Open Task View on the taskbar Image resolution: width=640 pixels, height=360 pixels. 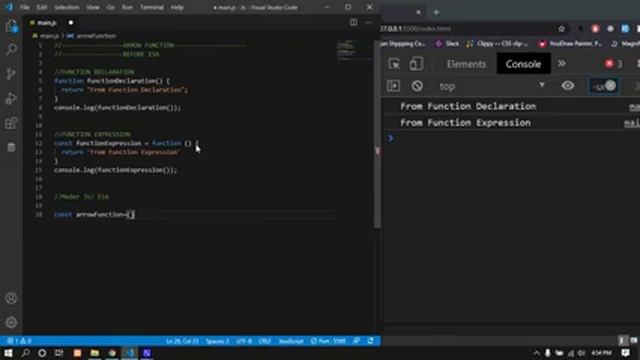point(59,353)
